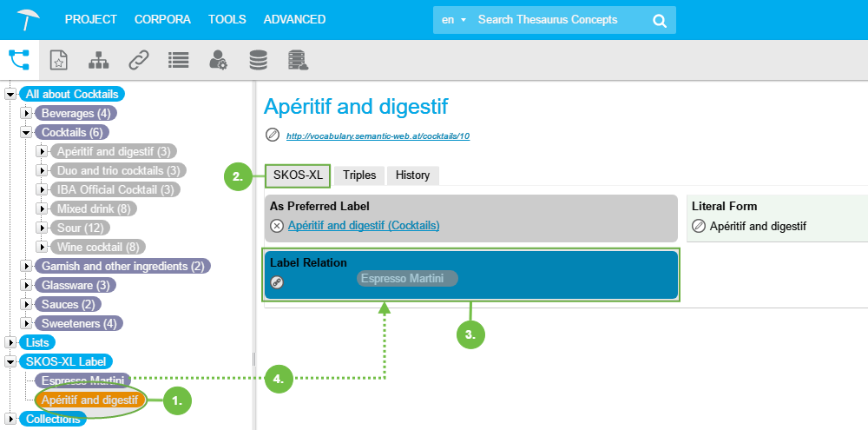
Task: Collapse the Cocktails (6) tree node
Action: (26, 133)
